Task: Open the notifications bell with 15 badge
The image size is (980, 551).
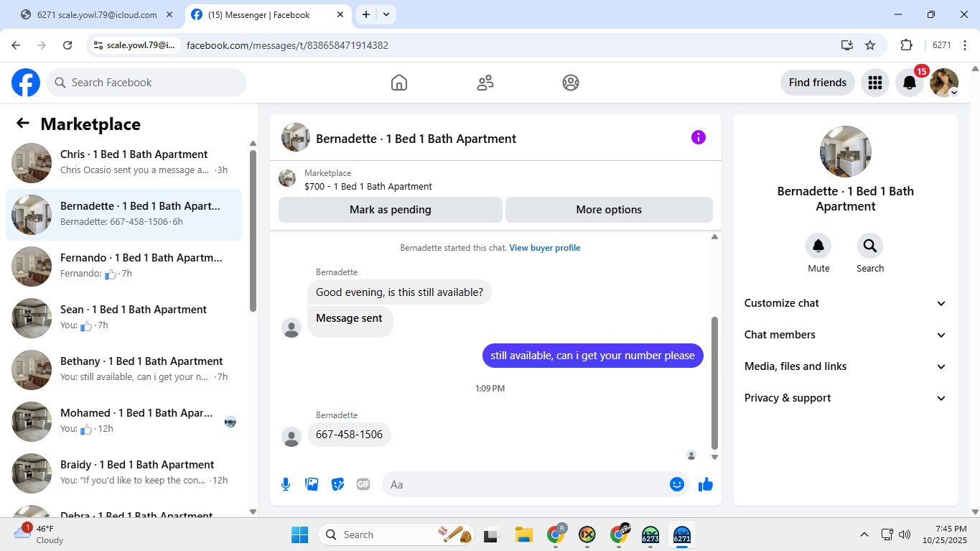Action: coord(910,83)
